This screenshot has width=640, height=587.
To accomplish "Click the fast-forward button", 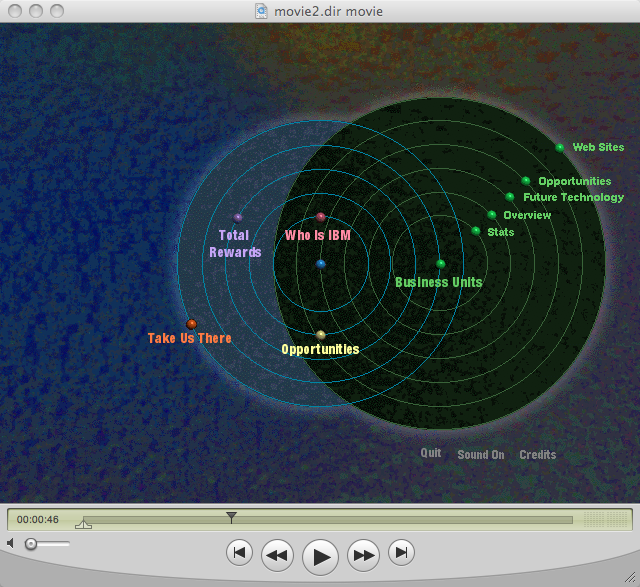I will pos(364,555).
